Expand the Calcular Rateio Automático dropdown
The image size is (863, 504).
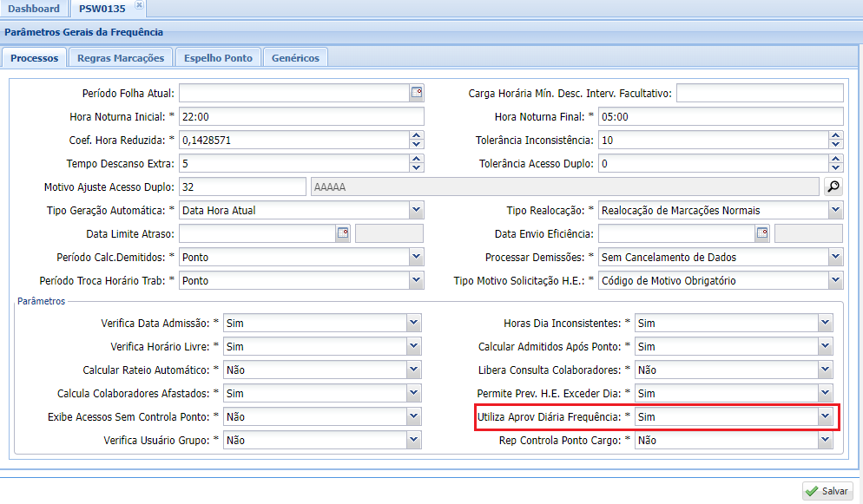pyautogui.click(x=414, y=370)
